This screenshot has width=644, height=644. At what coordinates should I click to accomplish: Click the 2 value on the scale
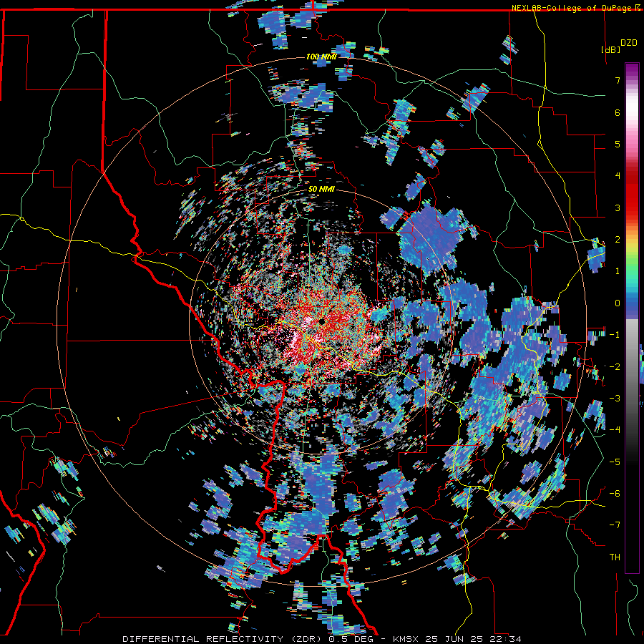pos(618,240)
